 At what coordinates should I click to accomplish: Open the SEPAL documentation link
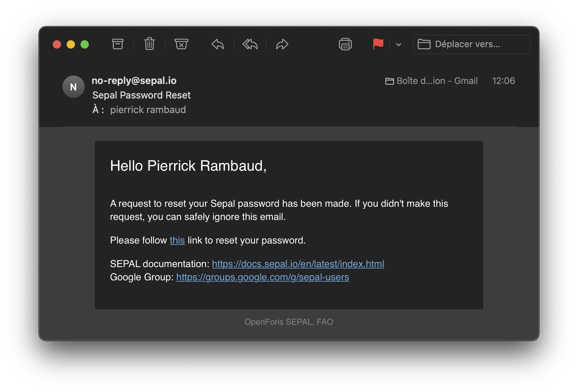click(x=298, y=264)
